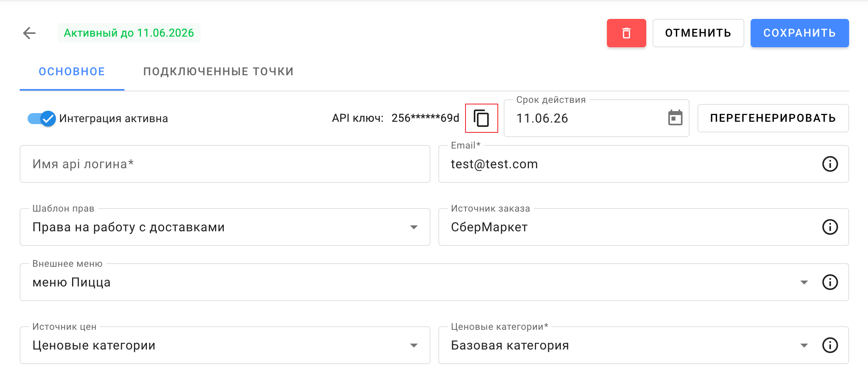Click the Источник заказа field СберМаркет

(644, 227)
